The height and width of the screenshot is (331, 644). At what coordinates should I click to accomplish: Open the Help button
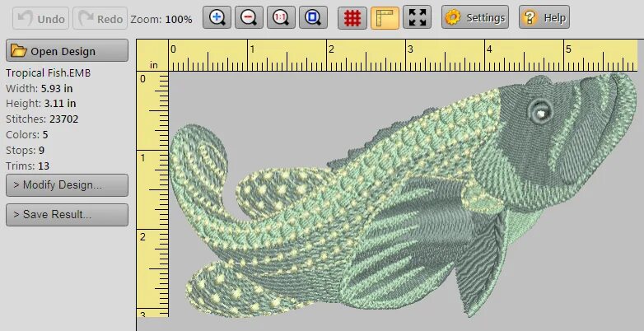coord(544,17)
